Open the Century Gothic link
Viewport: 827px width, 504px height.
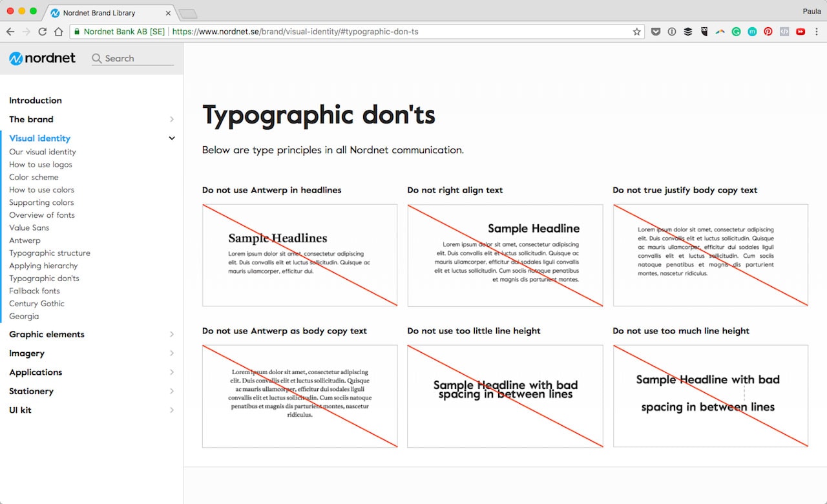click(37, 304)
